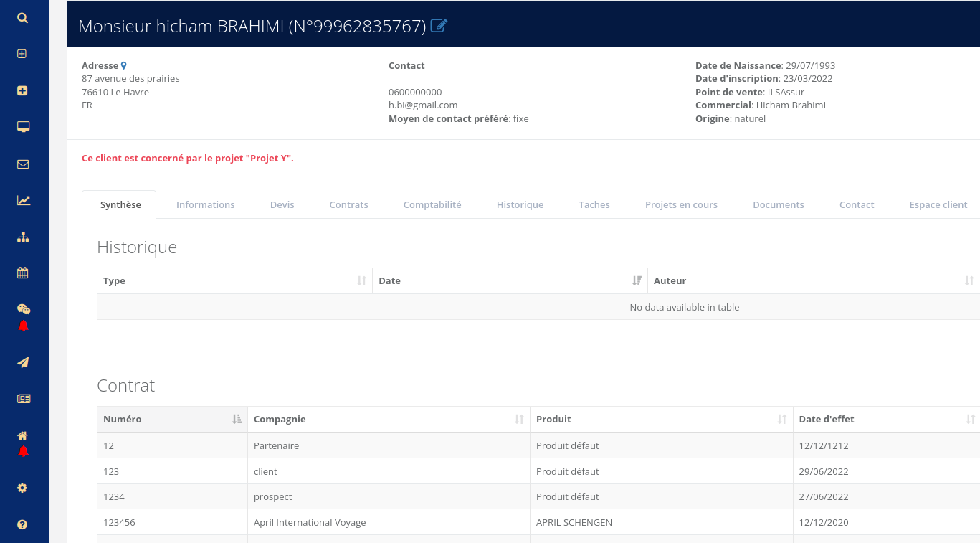Click the search magnifier icon in sidebar
The width and height of the screenshot is (980, 543).
(x=23, y=18)
